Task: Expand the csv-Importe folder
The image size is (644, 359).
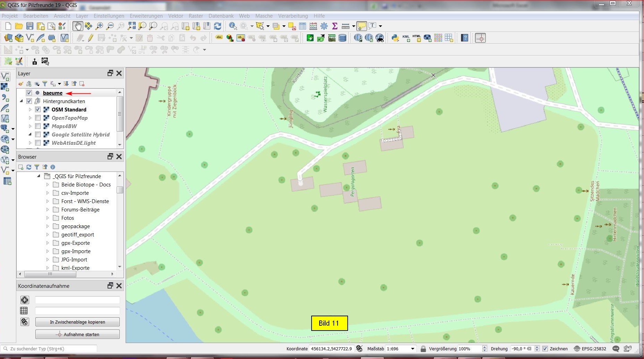Action: tap(48, 193)
